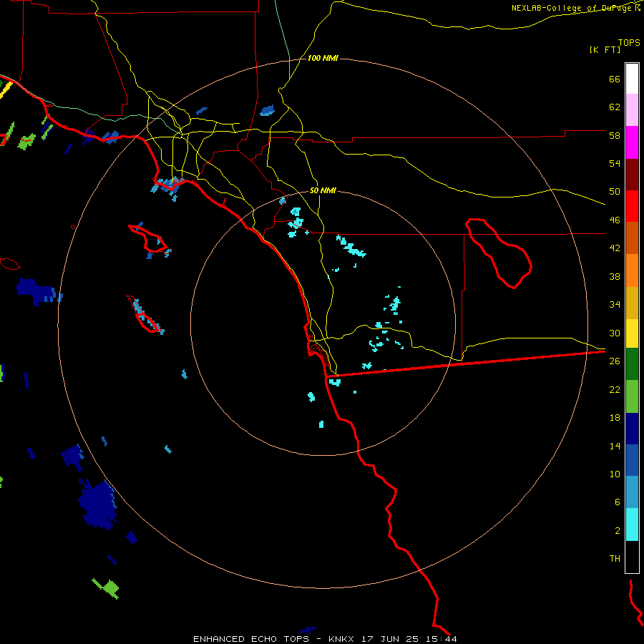The width and height of the screenshot is (644, 644).
Task: Click the cyan 6 kft legend swatch
Action: coord(632,525)
